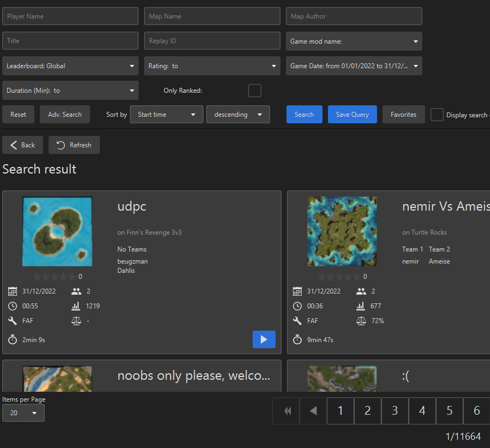This screenshot has width=490, height=448.
Task: Change the descending sort order dropdown
Action: (238, 115)
